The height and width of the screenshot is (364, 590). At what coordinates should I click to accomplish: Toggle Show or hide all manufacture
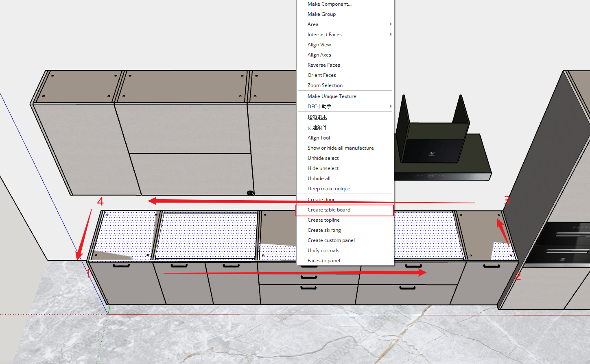pos(340,148)
